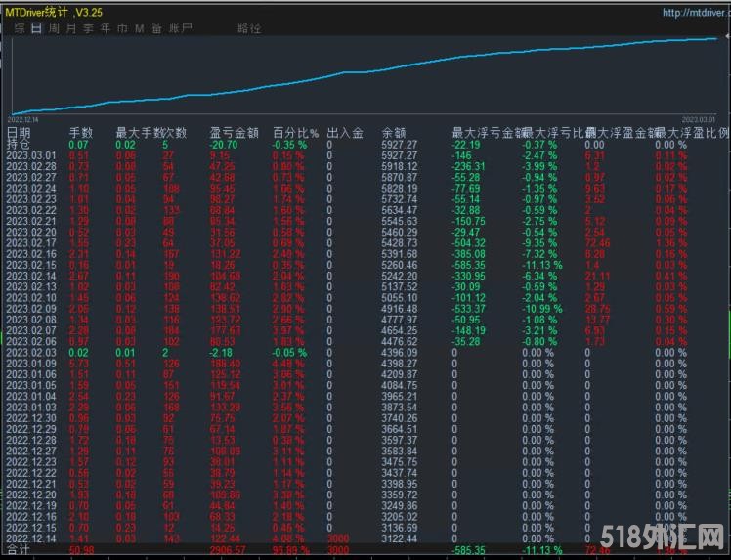Select the 2023.01.03 date row
The image size is (731, 560).
coord(30,408)
